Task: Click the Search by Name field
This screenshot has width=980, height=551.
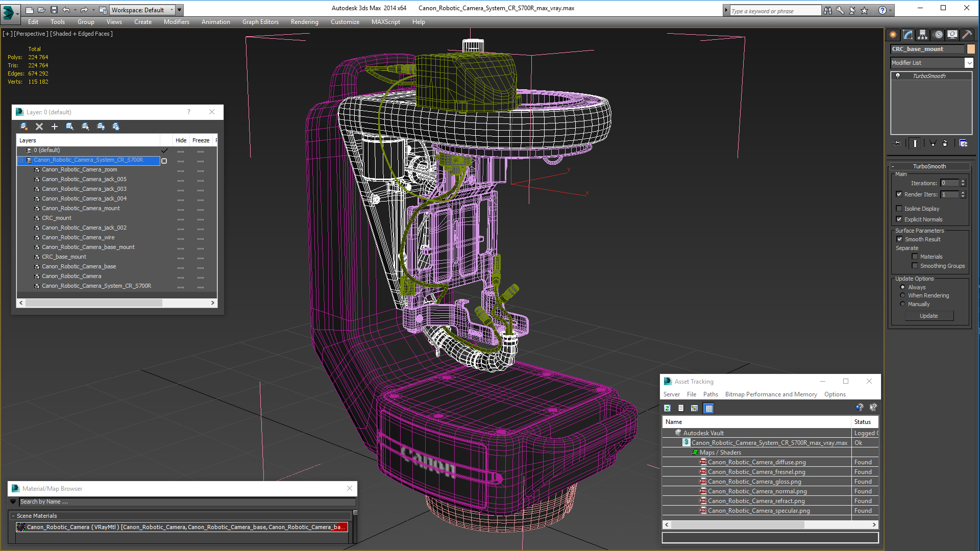Action: pos(186,502)
